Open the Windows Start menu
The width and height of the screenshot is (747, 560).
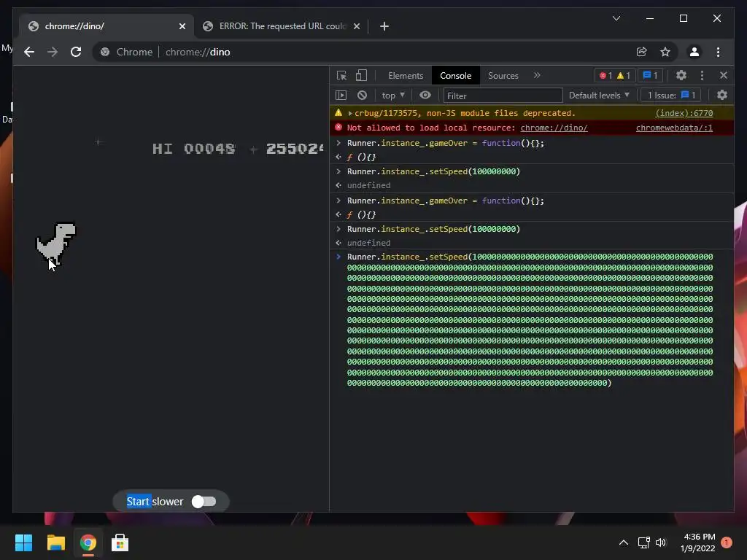(x=24, y=542)
